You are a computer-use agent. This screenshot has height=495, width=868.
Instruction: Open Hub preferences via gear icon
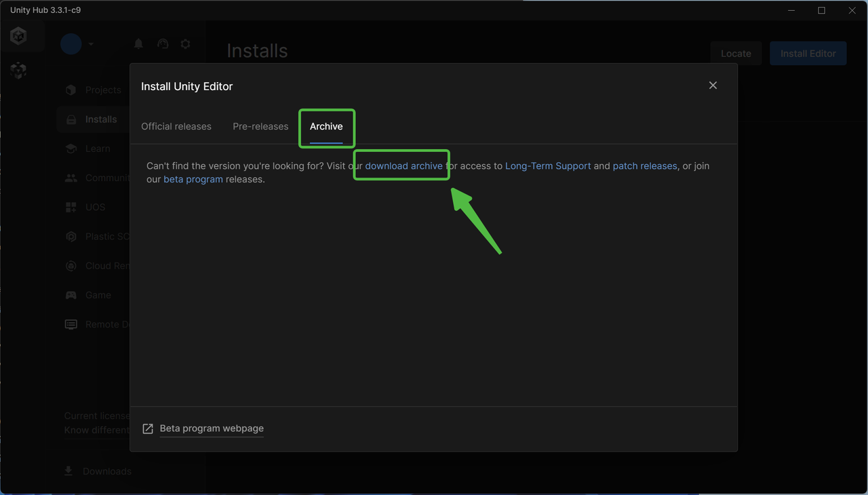(x=185, y=43)
